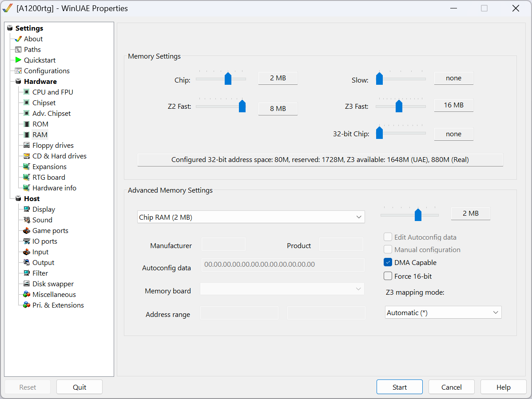Click the Display monitor icon

pos(27,209)
